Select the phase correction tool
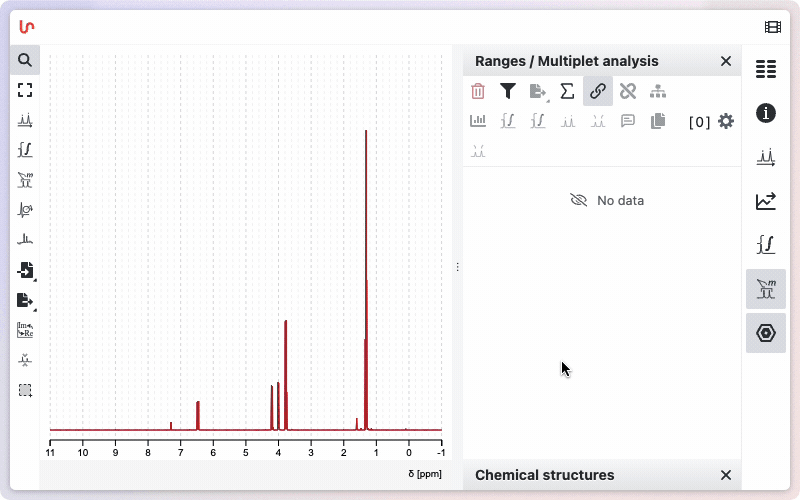The width and height of the screenshot is (800, 500). (x=25, y=210)
